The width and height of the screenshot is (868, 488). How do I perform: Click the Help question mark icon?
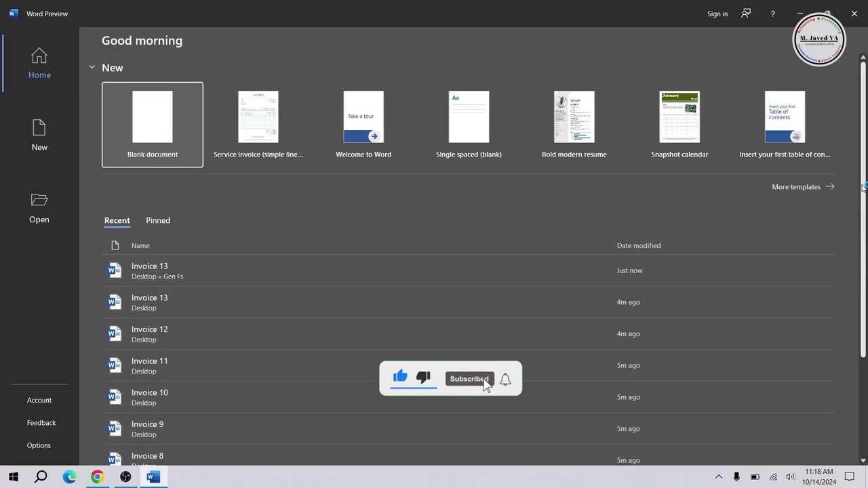(x=772, y=14)
